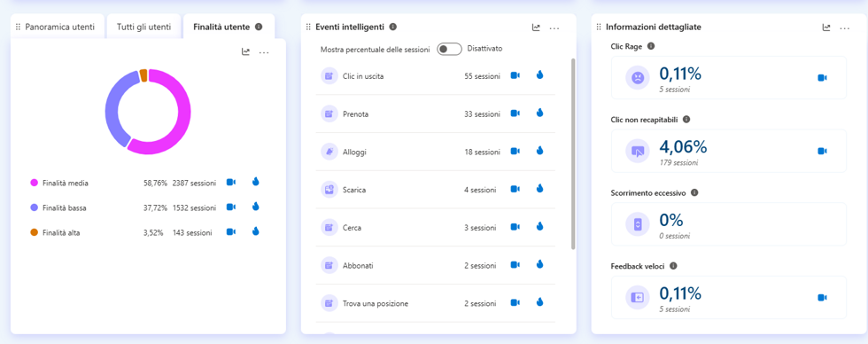868x344 pixels.
Task: View recordings for Cerca event
Action: 515,227
